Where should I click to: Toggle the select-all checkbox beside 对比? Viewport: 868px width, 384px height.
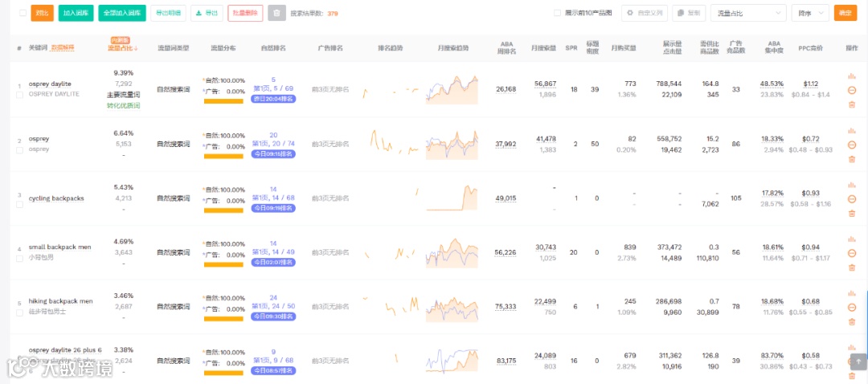(x=23, y=13)
